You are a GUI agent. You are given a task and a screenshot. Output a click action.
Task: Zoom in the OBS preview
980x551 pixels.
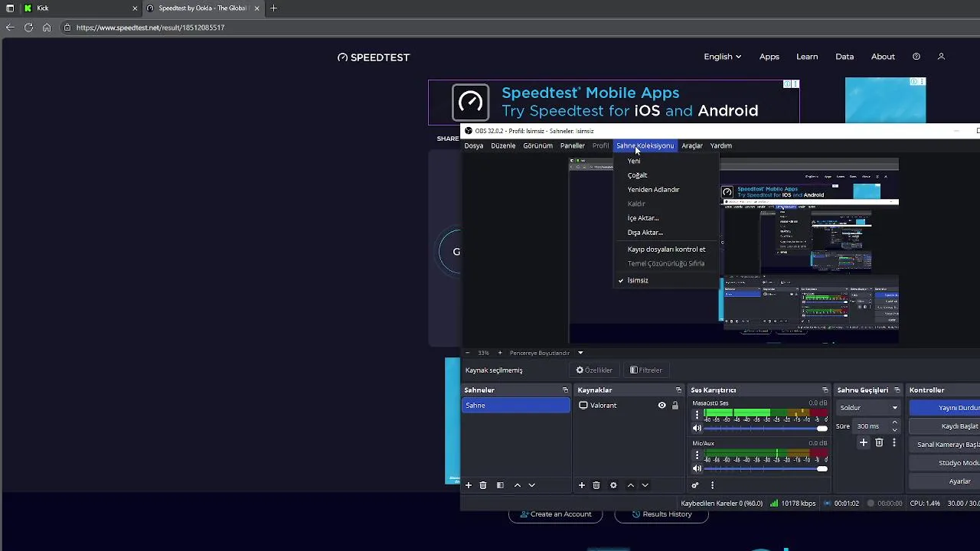click(x=500, y=353)
